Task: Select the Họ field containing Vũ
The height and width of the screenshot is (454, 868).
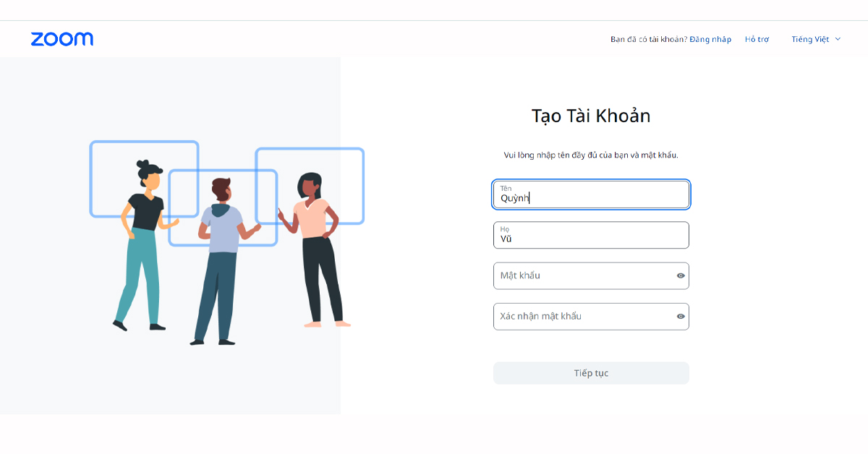Action: [x=591, y=235]
